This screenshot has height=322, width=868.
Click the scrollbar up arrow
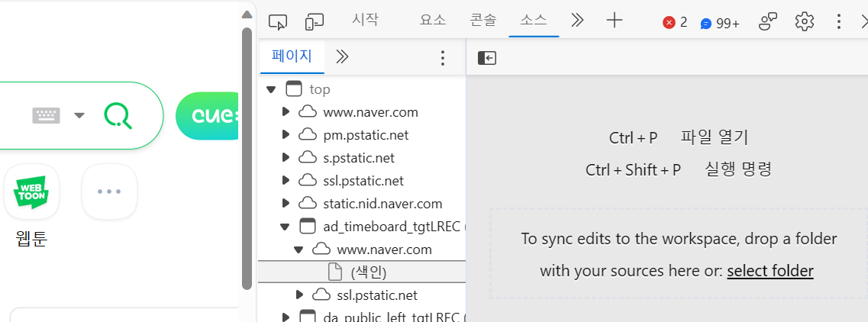coord(247,14)
